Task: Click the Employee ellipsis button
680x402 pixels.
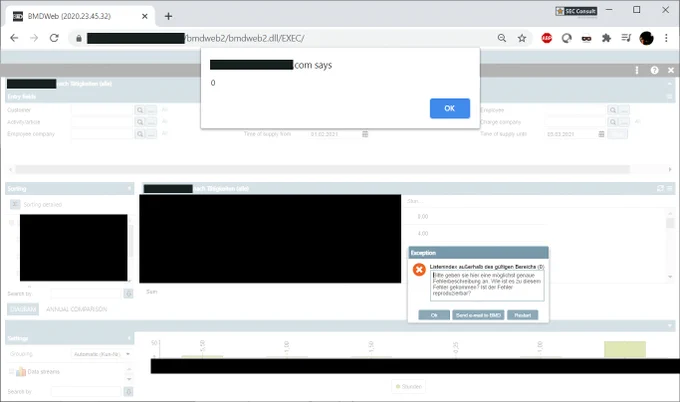Action: pyautogui.click(x=624, y=110)
